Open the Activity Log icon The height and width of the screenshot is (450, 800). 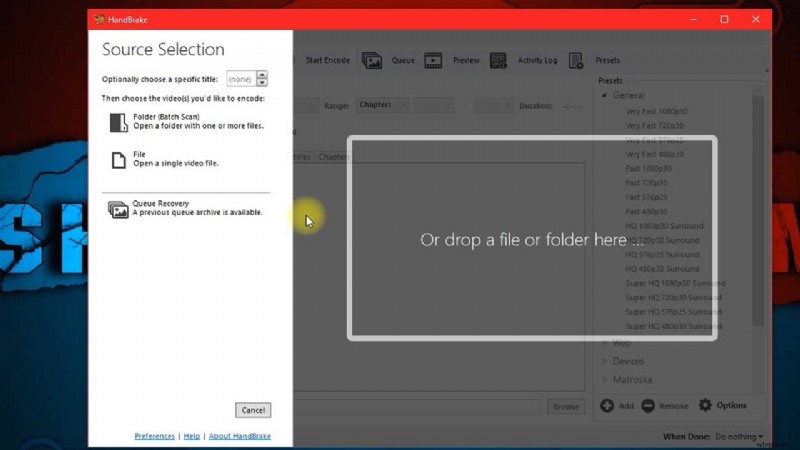point(499,60)
